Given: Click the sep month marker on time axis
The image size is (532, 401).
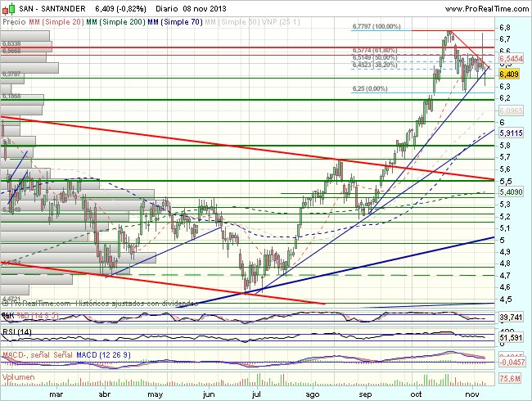Looking at the screenshot, I should 365,395.
